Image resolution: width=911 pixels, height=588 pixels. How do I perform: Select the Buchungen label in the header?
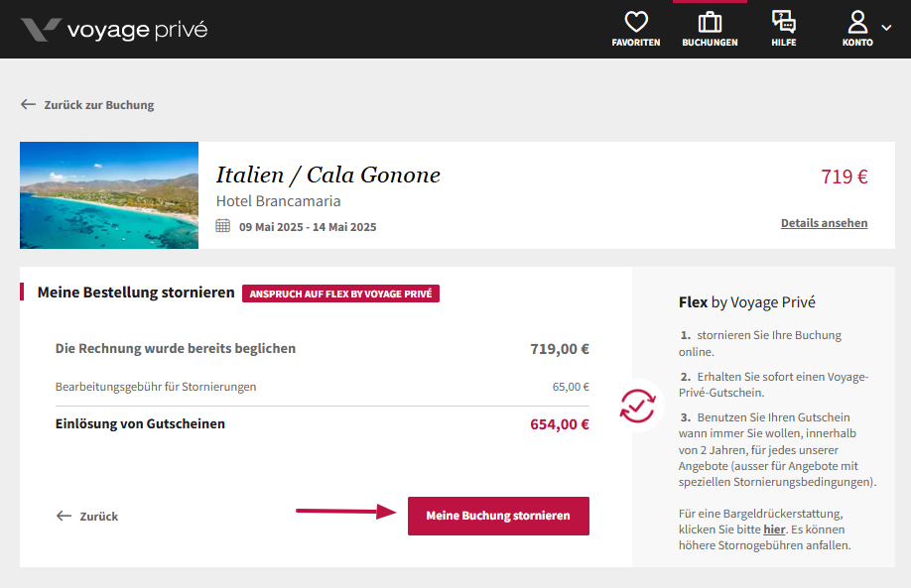pos(710,43)
